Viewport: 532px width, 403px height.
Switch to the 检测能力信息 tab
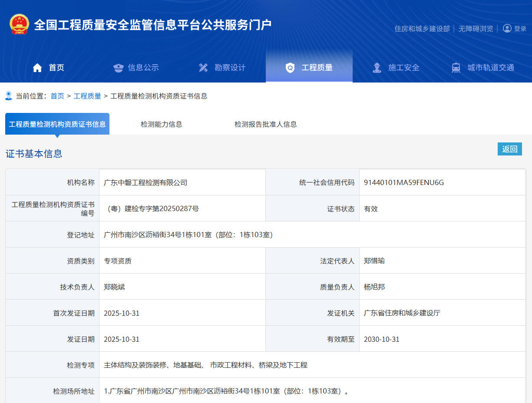point(161,124)
